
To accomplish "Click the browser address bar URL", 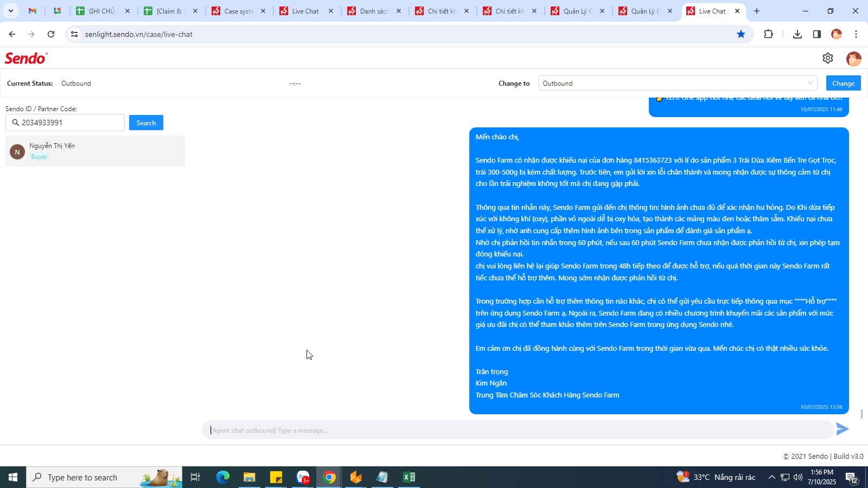I will (139, 34).
